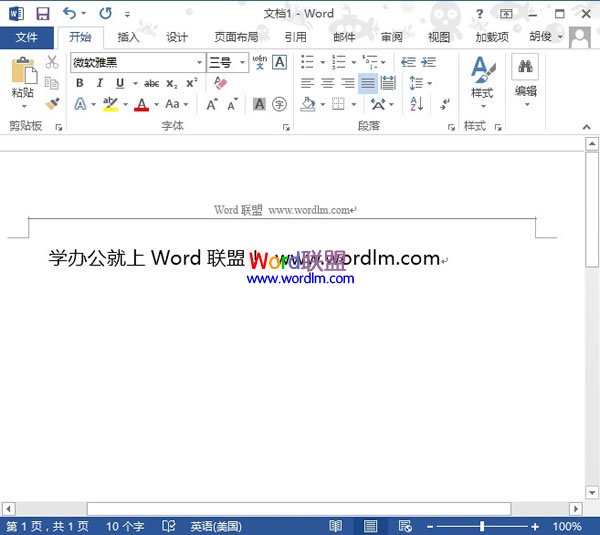600x535 pixels.
Task: Toggle Bold formatting
Action: [x=80, y=83]
